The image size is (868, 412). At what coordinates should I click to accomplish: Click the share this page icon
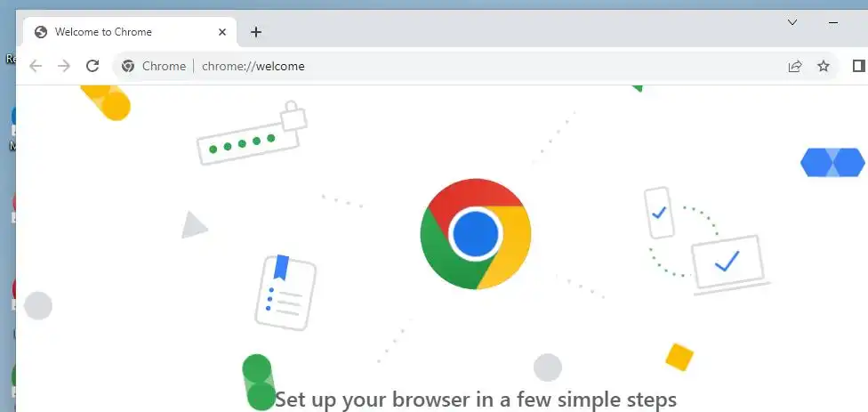coord(795,67)
